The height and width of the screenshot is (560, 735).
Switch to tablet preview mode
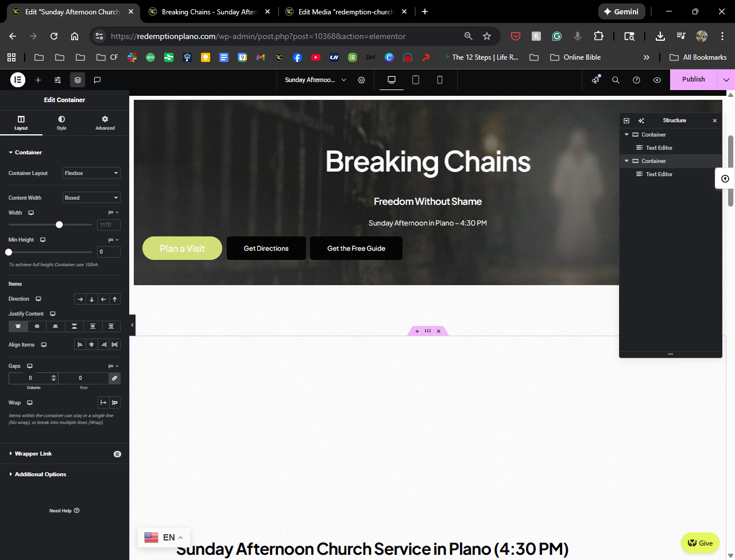[x=416, y=80]
